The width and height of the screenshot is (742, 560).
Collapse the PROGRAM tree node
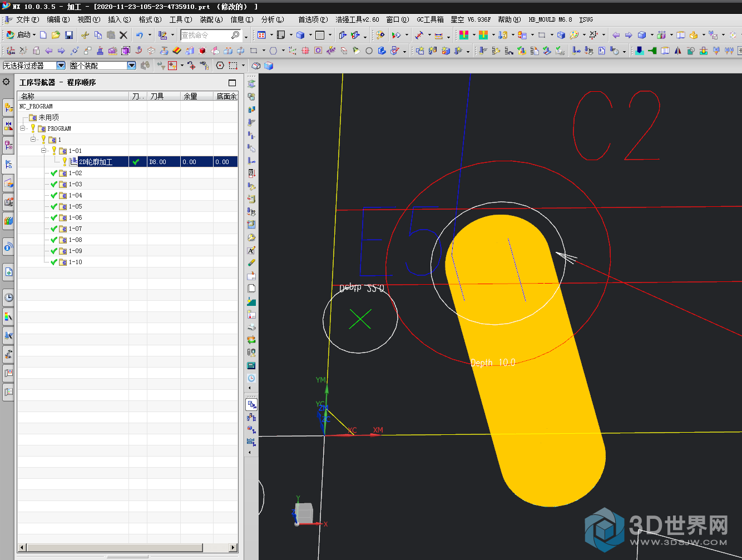pyautogui.click(x=23, y=128)
